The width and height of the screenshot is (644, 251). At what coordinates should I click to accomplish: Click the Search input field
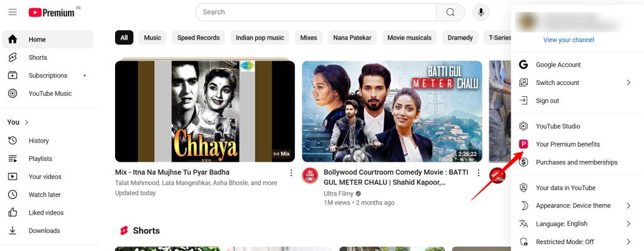point(316,13)
